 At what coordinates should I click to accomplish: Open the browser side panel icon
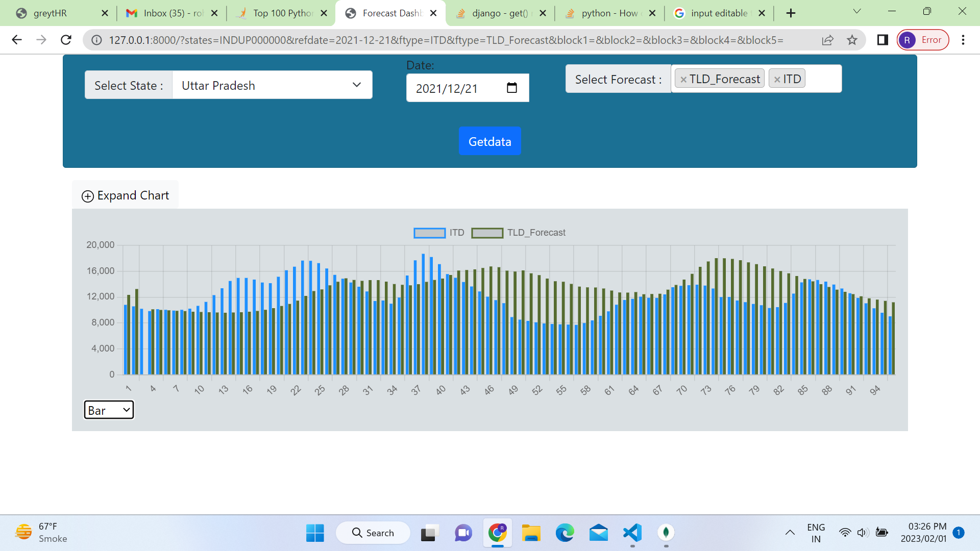coord(882,40)
